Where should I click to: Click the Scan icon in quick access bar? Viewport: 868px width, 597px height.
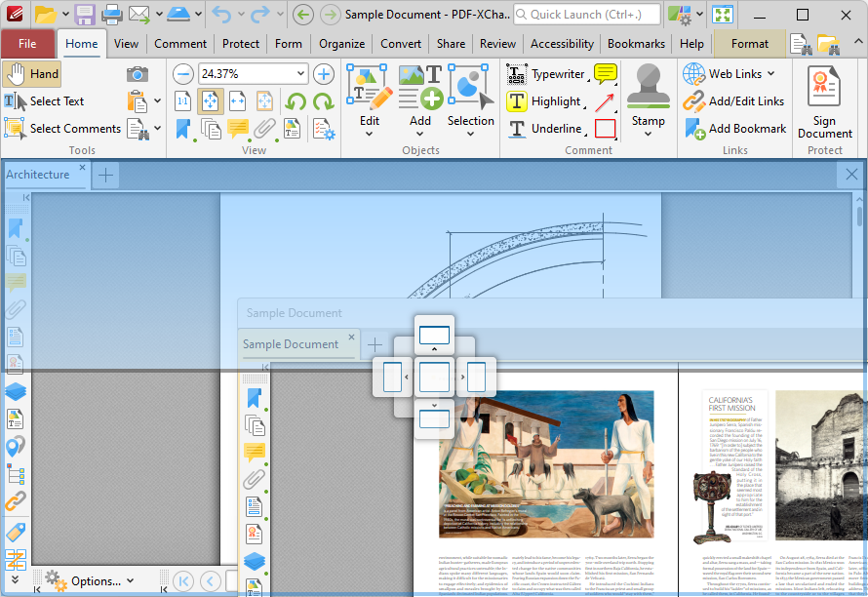tap(178, 15)
